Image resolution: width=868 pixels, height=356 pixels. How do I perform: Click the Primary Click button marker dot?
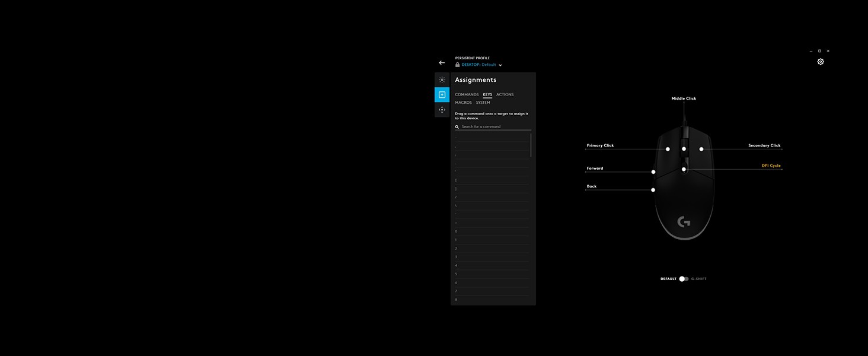(x=668, y=149)
